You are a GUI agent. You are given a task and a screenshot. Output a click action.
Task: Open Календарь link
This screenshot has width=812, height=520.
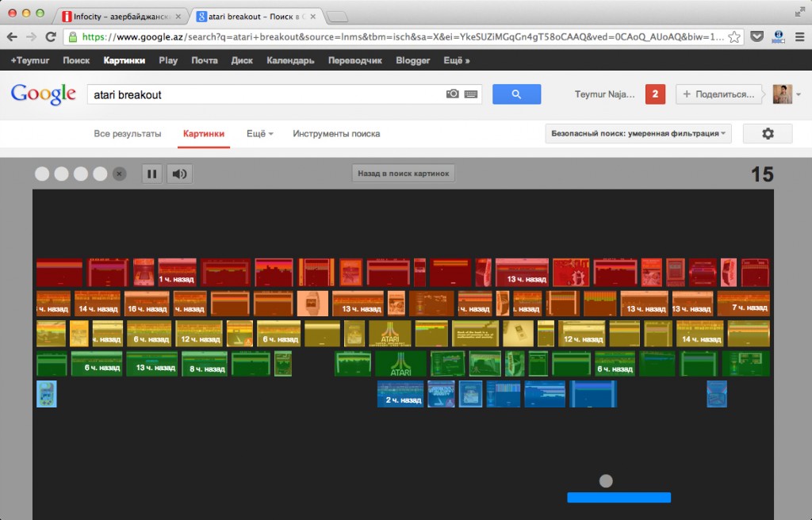[x=290, y=60]
